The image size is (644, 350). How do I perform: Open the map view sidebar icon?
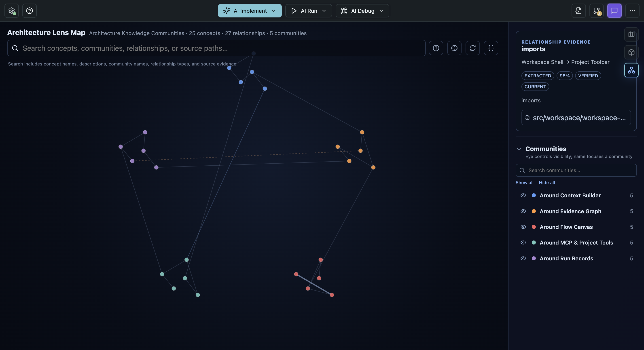(631, 34)
